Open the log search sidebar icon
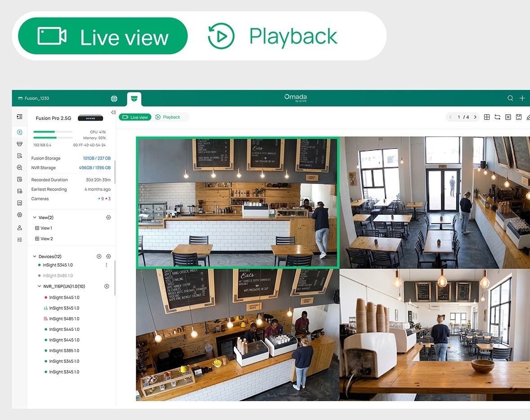The image size is (530, 420). [20, 156]
